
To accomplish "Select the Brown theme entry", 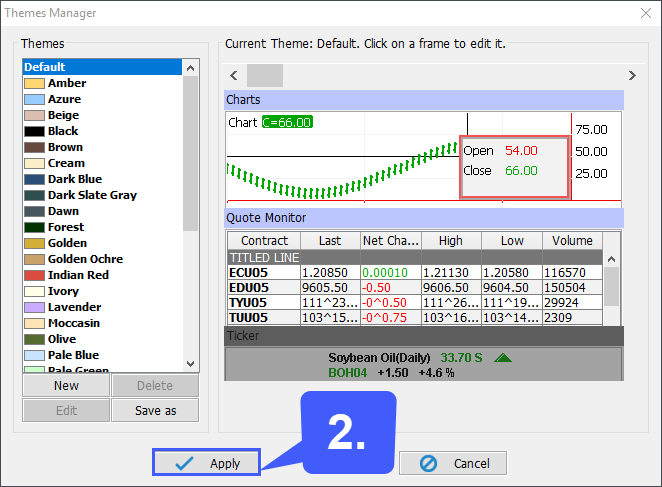I will (102, 147).
